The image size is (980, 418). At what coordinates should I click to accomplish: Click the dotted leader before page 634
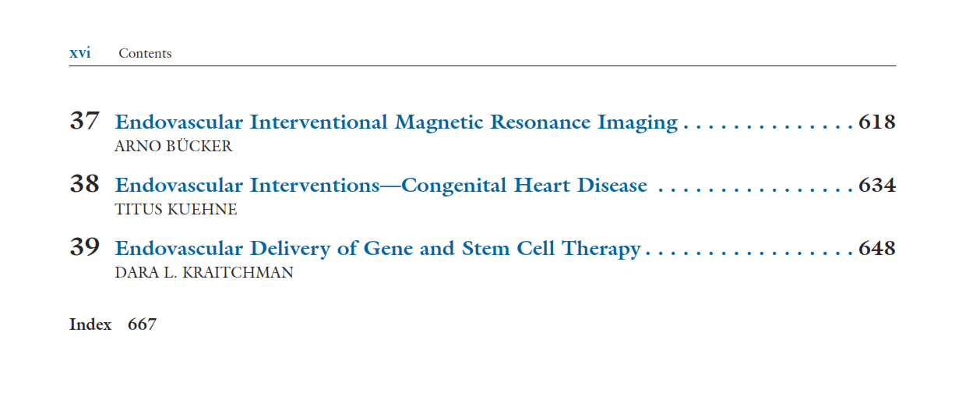(752, 188)
